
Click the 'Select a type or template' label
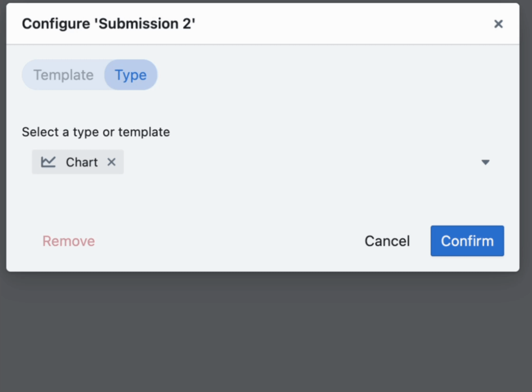(96, 132)
